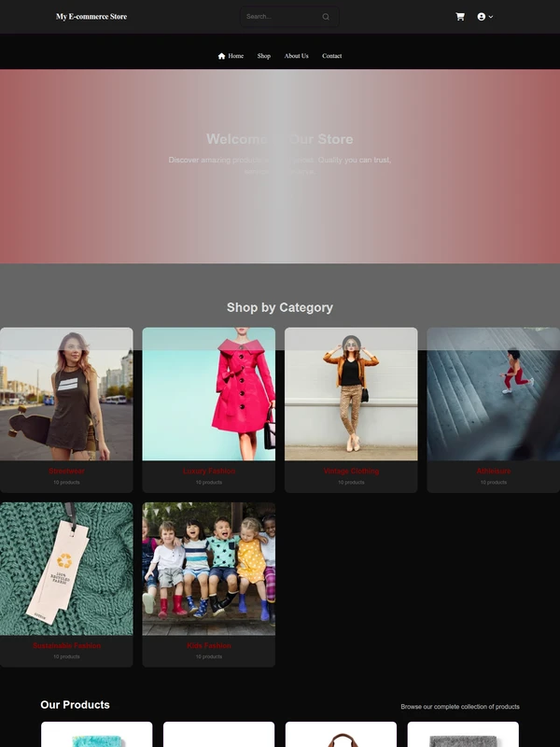Image resolution: width=560 pixels, height=747 pixels.
Task: Open the shopping cart icon
Action: pyautogui.click(x=460, y=17)
